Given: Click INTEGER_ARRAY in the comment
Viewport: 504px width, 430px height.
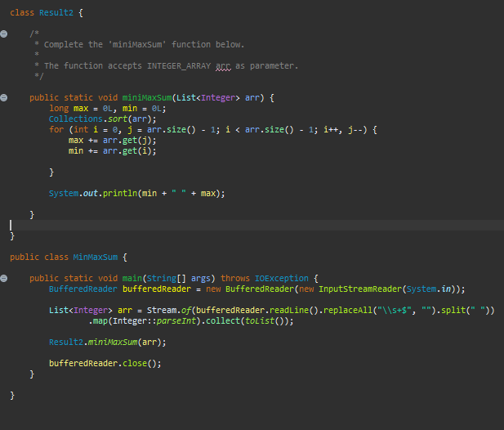Looking at the screenshot, I should pyautogui.click(x=179, y=66).
